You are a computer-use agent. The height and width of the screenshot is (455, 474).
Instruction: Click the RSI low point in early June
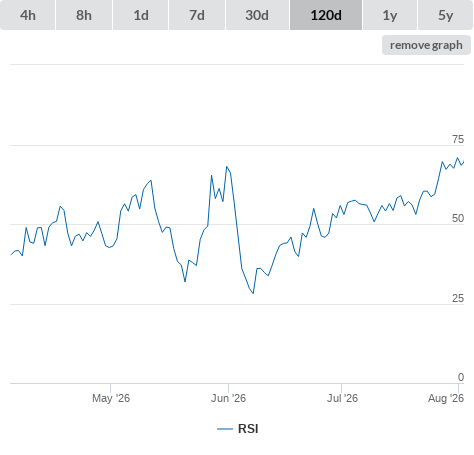pyautogui.click(x=253, y=293)
